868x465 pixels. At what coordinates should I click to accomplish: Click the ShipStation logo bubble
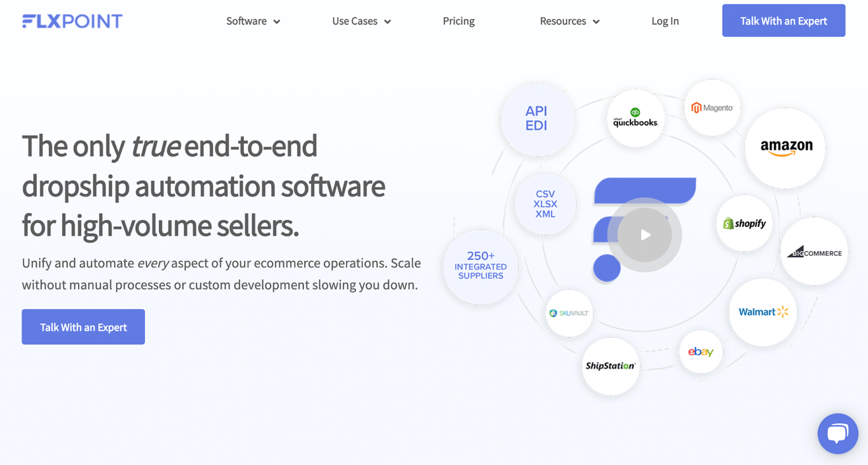tap(610, 366)
